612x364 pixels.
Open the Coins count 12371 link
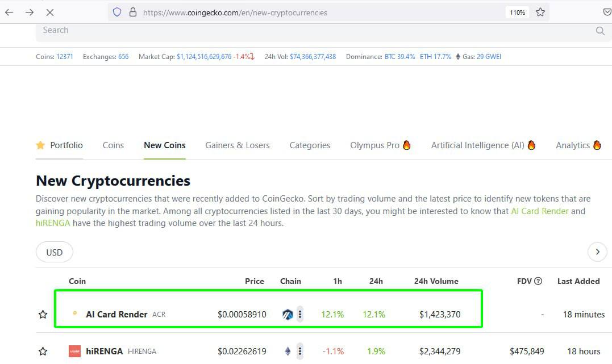pos(64,57)
